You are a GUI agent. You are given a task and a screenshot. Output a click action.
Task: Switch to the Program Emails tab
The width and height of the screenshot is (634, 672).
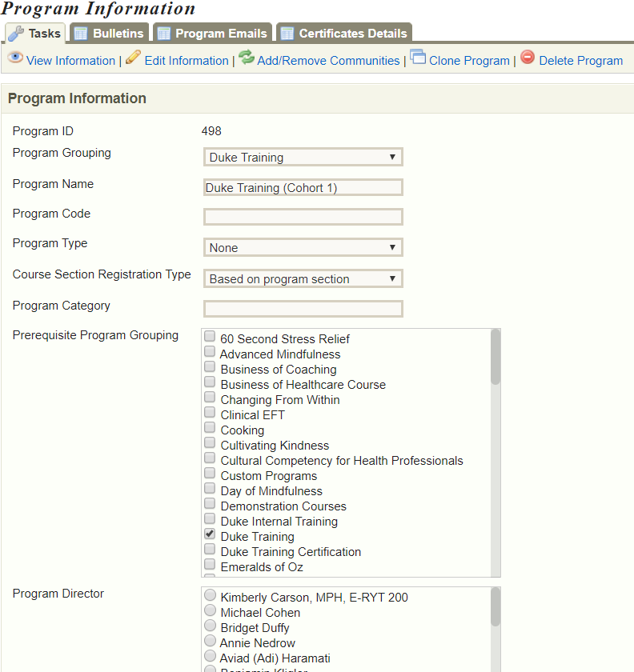pyautogui.click(x=212, y=33)
